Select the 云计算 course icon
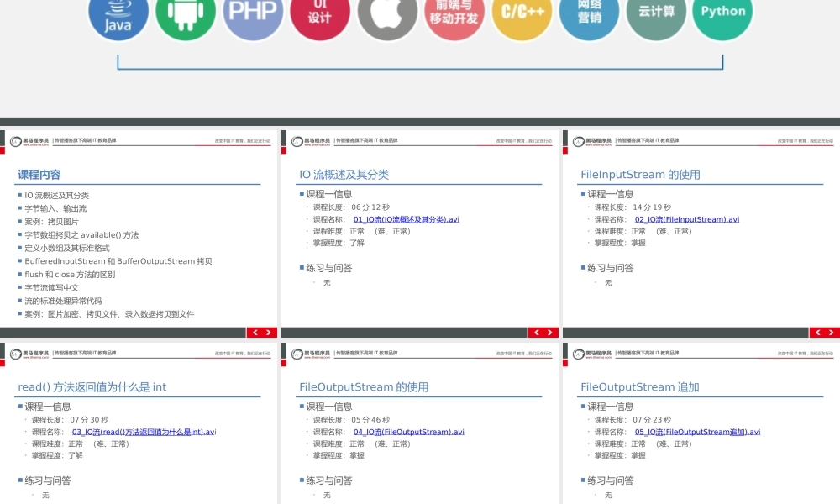This screenshot has height=504, width=840. [656, 13]
